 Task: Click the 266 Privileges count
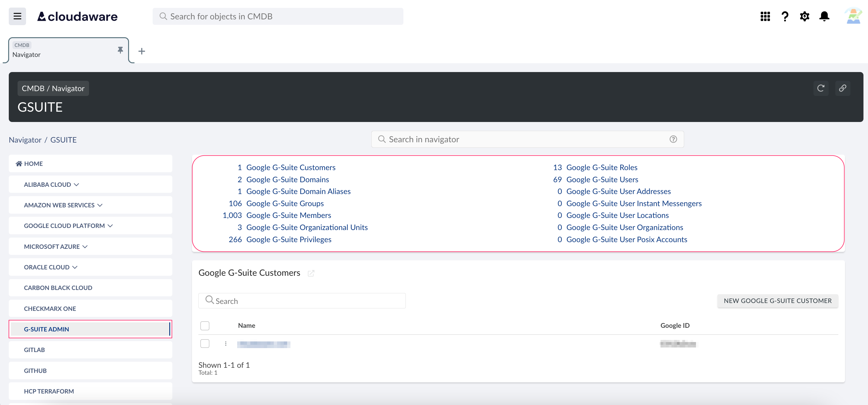235,239
